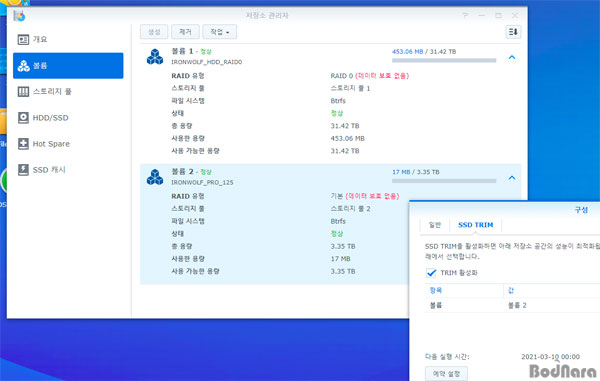Click the green 정상 status value of 볼륨 1

tap(337, 113)
